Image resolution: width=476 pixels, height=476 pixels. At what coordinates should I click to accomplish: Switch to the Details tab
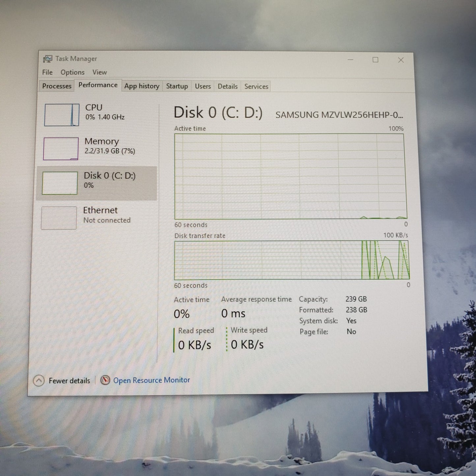228,86
